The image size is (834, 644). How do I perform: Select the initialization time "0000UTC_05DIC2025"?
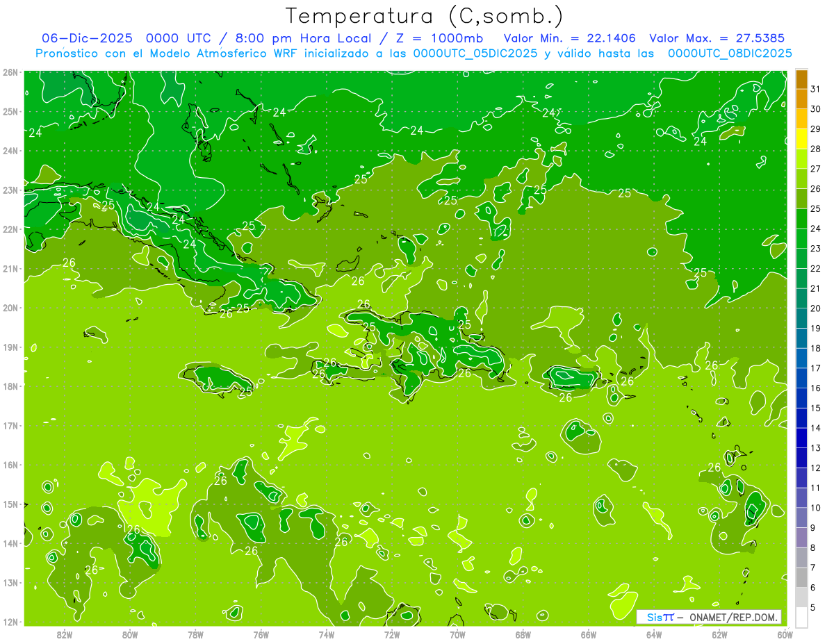pos(475,53)
